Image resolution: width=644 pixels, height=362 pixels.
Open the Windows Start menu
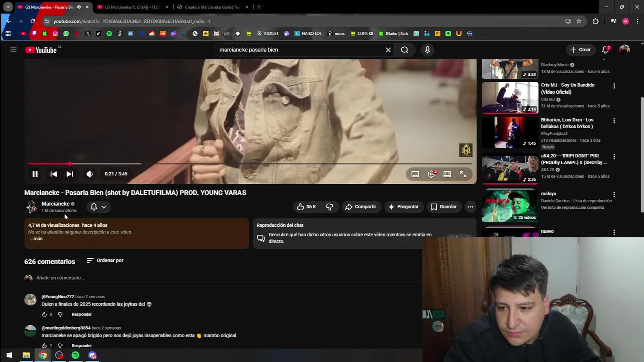[x=9, y=355]
